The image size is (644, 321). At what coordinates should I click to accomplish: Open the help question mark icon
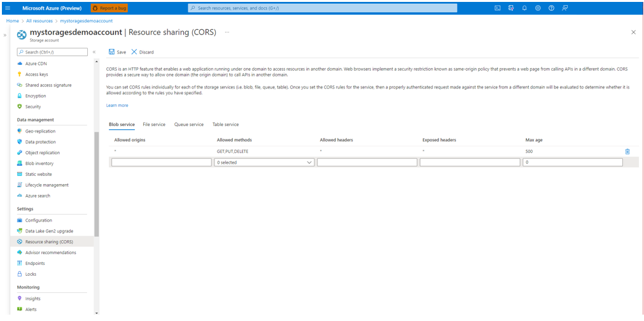tap(552, 8)
